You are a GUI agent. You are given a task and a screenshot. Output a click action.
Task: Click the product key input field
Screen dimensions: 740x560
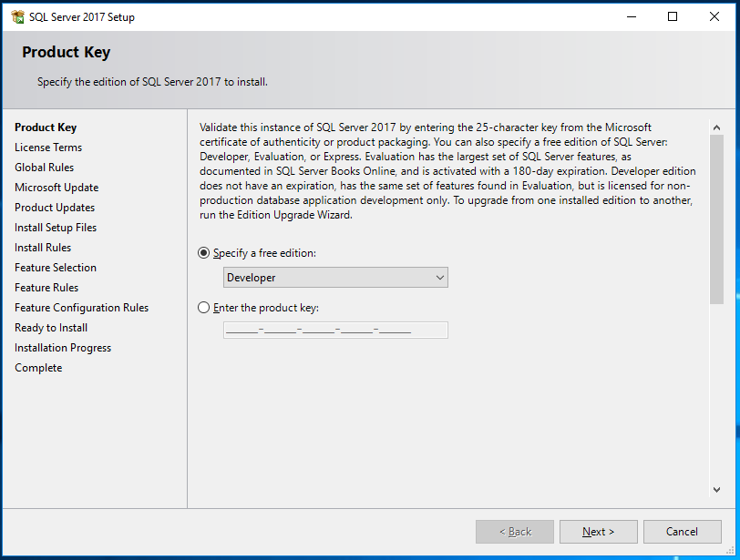tap(335, 331)
